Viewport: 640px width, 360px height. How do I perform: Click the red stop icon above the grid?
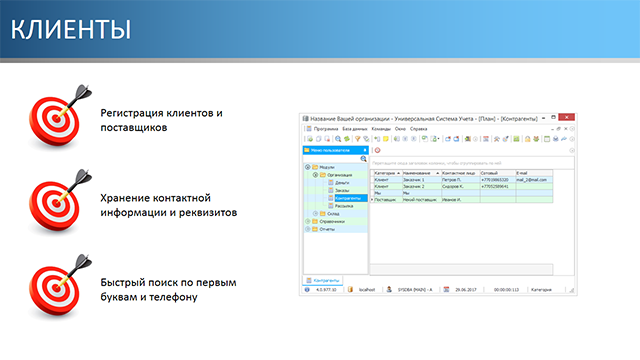[378, 150]
